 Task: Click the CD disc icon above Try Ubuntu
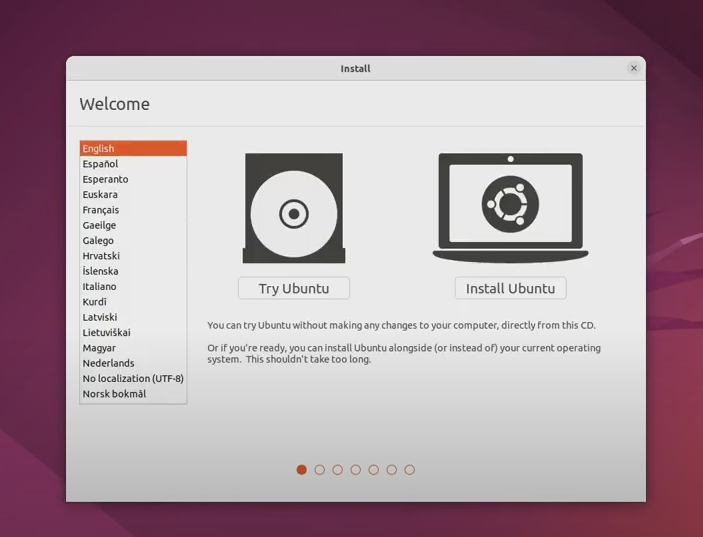pyautogui.click(x=294, y=208)
